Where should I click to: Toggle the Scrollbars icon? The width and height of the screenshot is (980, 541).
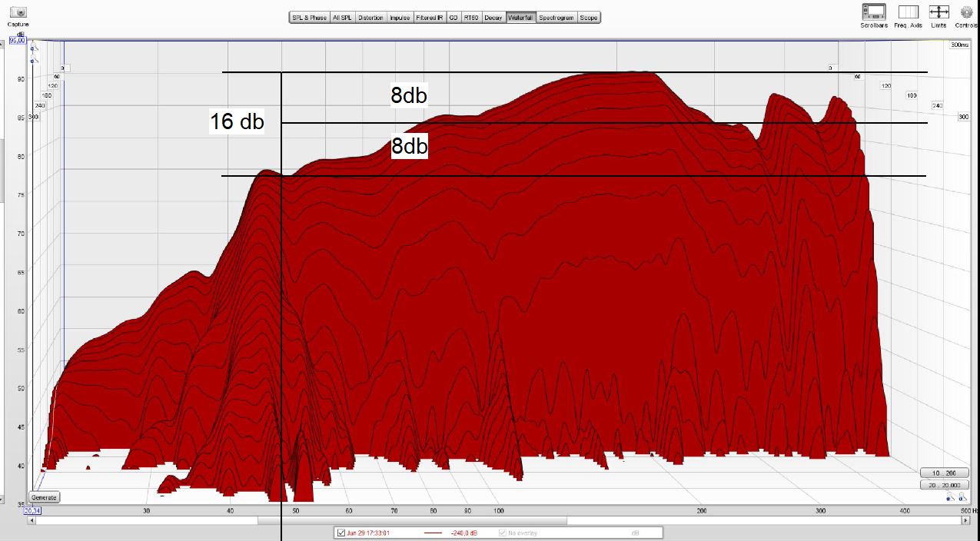pyautogui.click(x=874, y=12)
